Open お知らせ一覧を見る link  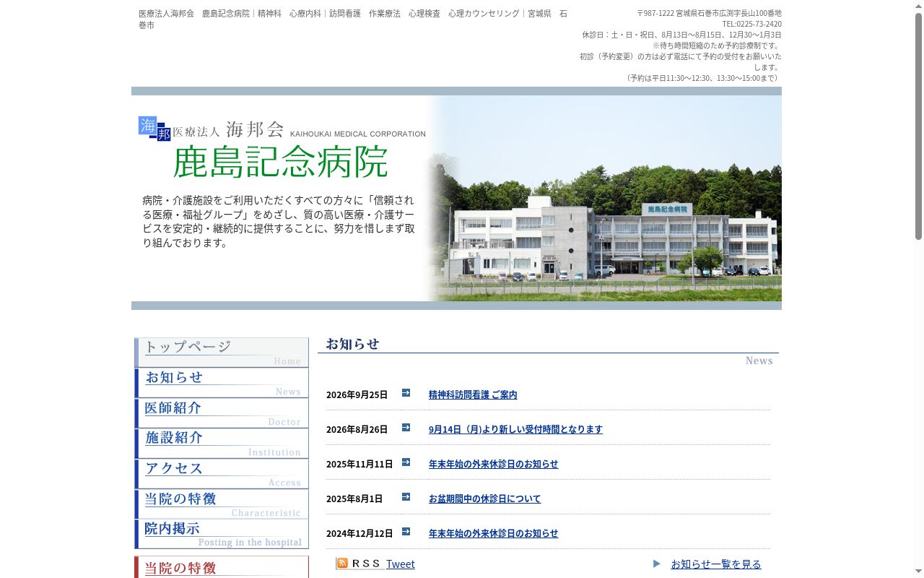pyautogui.click(x=716, y=564)
